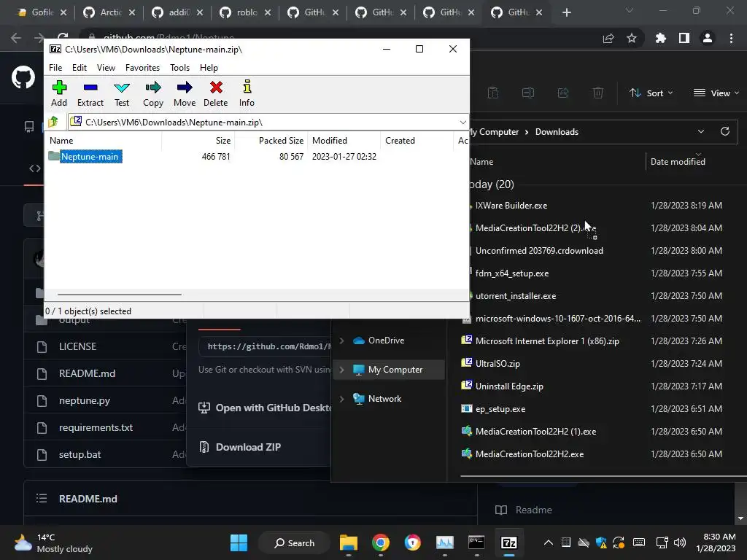Open the File menu in 7-Zip
Viewport: 747px width, 560px height.
tap(55, 68)
